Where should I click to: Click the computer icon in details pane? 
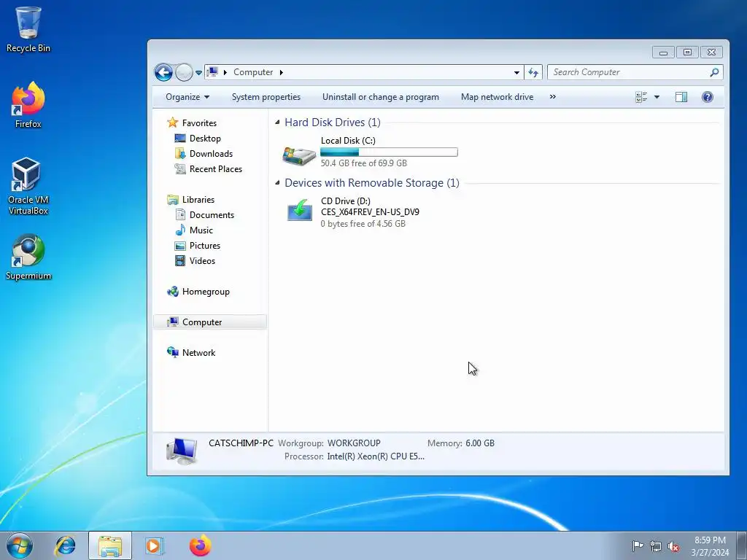tap(182, 451)
